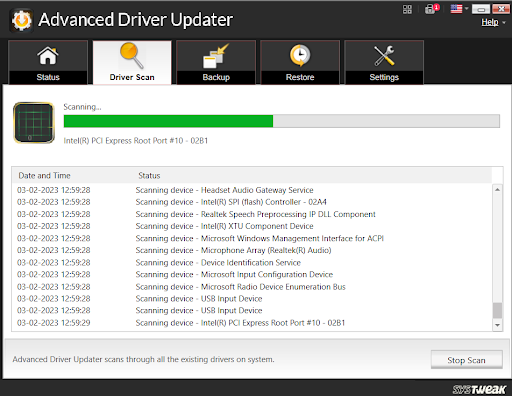Open the Restore tab

300,62
